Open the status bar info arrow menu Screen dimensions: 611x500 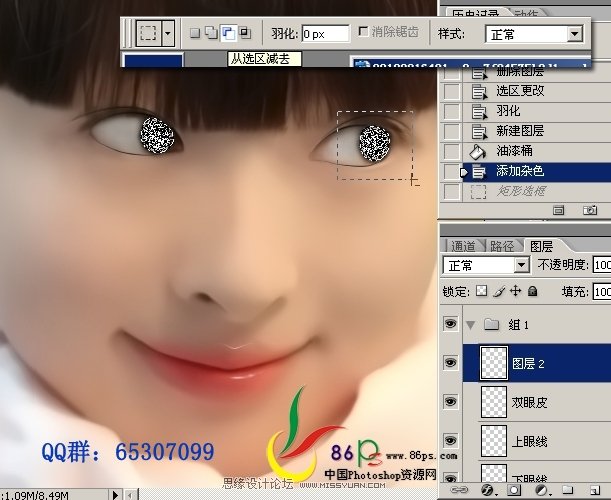tap(115, 495)
